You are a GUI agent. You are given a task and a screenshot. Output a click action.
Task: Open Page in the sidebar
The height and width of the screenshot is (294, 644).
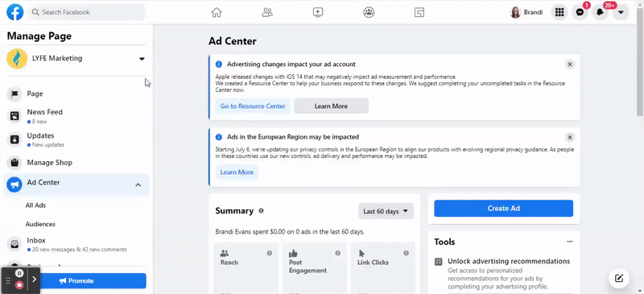[76, 93]
